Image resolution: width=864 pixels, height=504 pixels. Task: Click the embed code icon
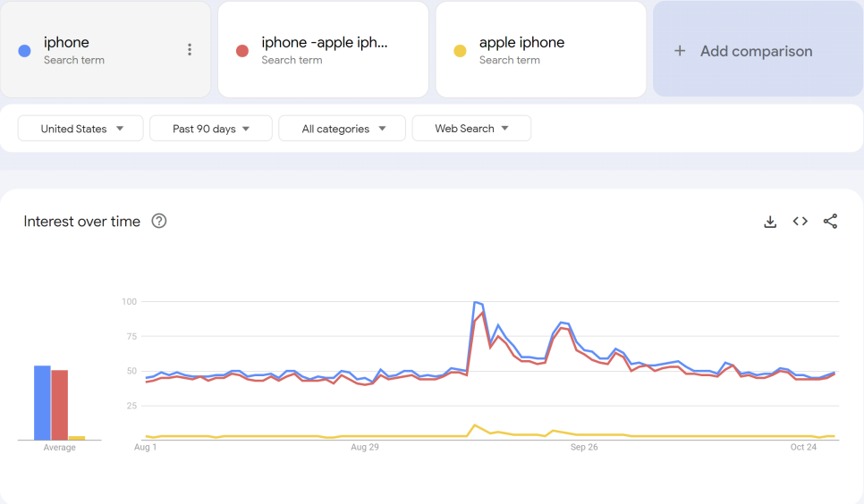pos(800,222)
